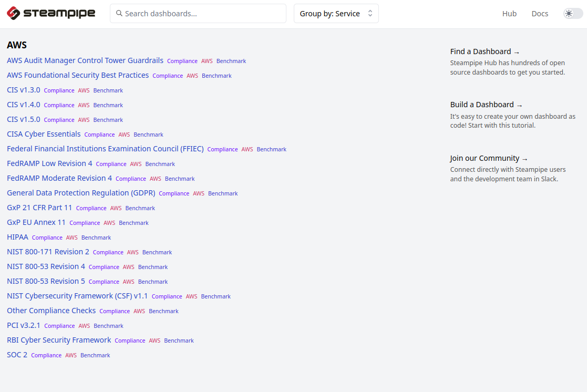Select the Compliance tag next to HIPAA

[x=47, y=237]
